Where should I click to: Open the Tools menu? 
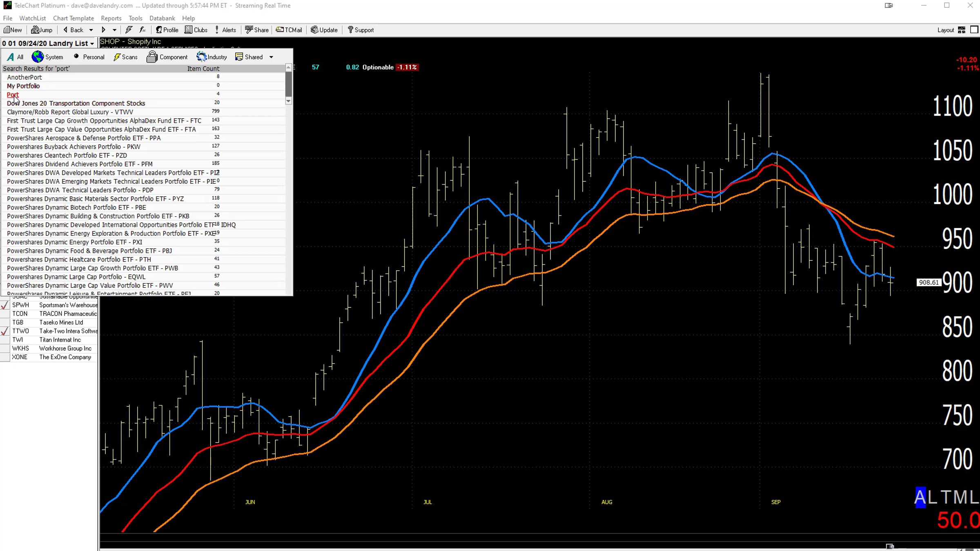coord(135,18)
